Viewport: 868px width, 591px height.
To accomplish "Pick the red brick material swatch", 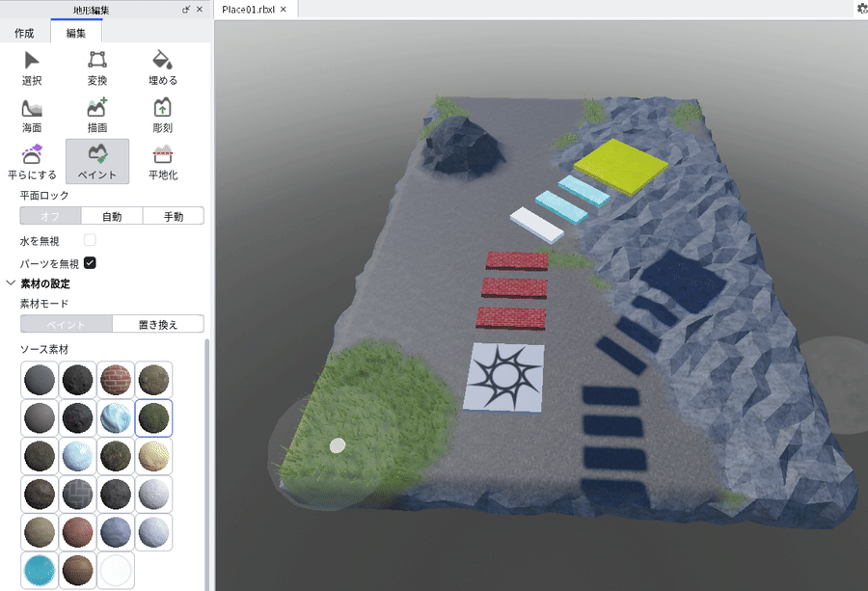I will pyautogui.click(x=116, y=380).
